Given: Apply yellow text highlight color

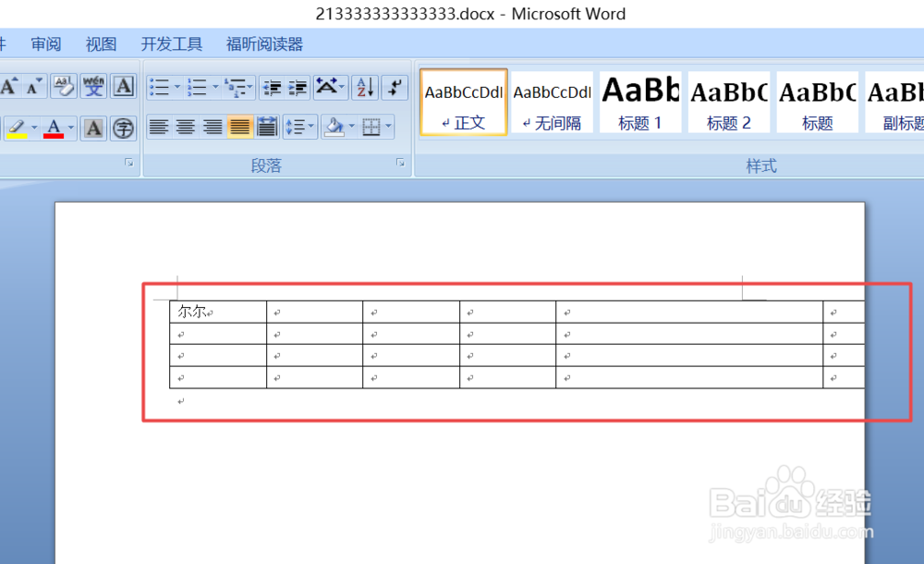Looking at the screenshot, I should click(17, 128).
